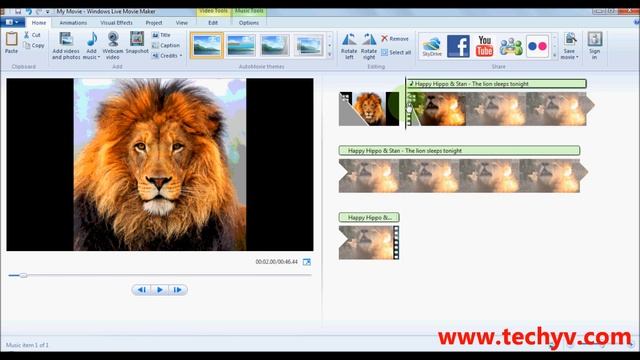Step to the next frame

tap(178, 290)
